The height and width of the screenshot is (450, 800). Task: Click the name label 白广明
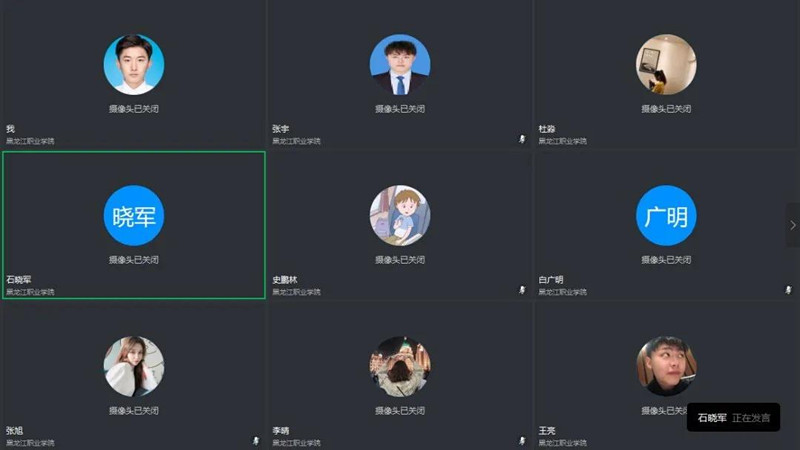[551, 280]
